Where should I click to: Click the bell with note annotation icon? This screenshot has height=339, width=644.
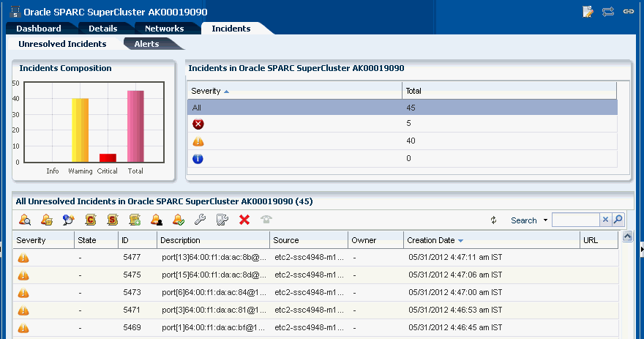click(46, 220)
